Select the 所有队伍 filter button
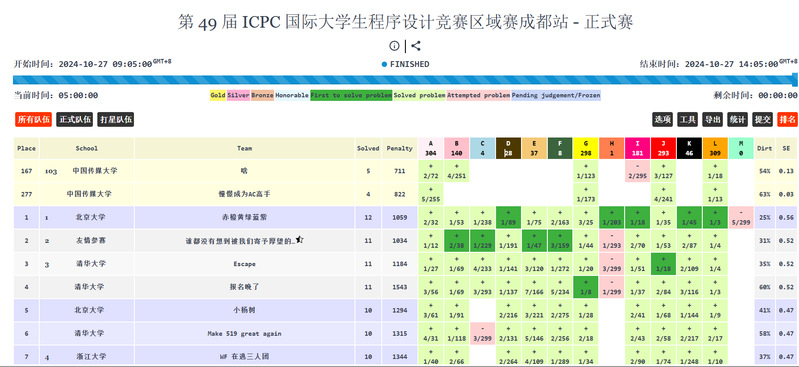This screenshot has height=367, width=799. [34, 120]
